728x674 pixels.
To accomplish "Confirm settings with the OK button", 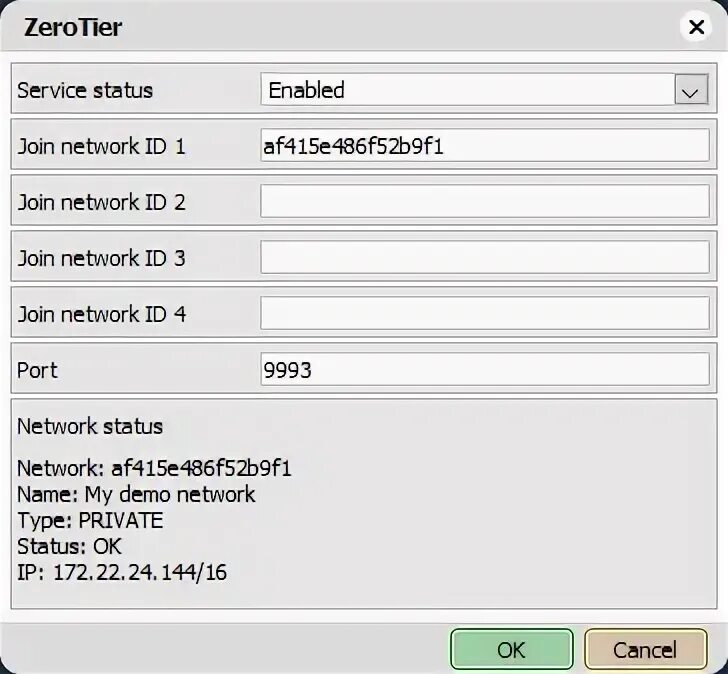I will [512, 649].
